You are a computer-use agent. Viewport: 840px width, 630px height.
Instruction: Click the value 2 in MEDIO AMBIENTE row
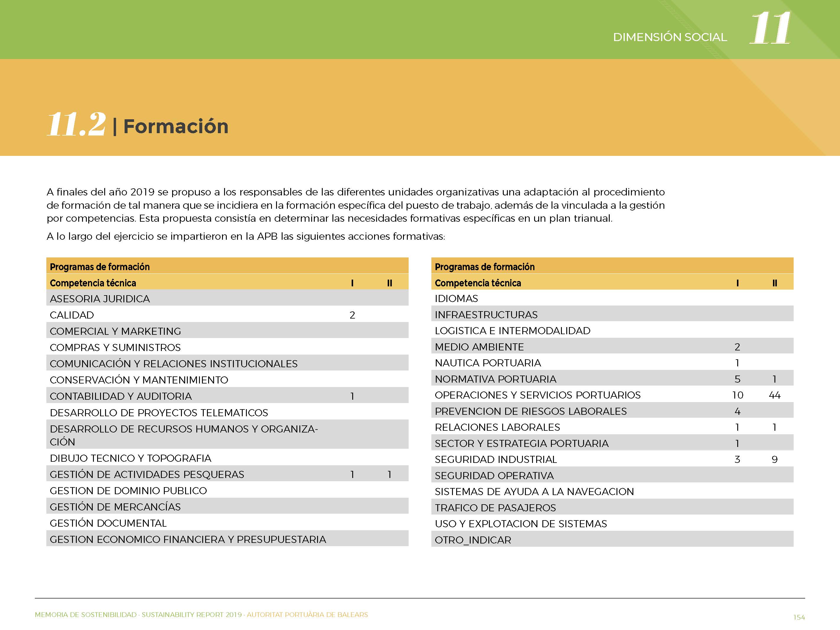click(x=738, y=347)
